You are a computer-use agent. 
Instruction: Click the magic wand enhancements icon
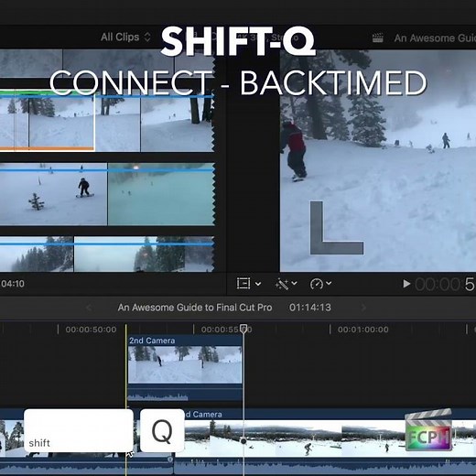click(282, 284)
